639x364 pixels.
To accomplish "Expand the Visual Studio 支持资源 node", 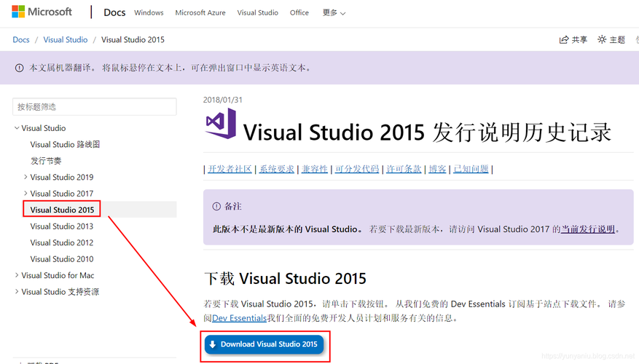I will [17, 292].
